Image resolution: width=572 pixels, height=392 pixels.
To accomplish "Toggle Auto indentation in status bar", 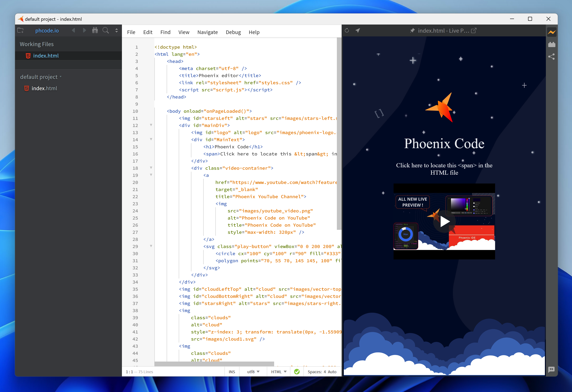I will [x=332, y=372].
